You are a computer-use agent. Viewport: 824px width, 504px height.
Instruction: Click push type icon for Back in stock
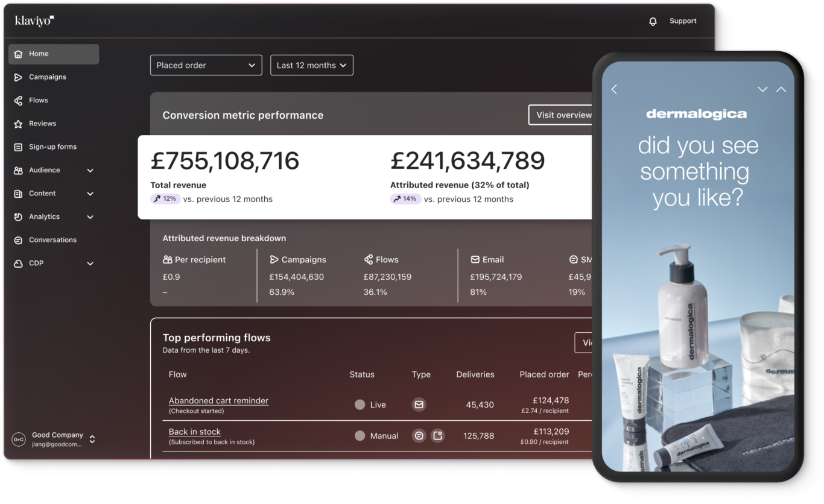(438, 436)
